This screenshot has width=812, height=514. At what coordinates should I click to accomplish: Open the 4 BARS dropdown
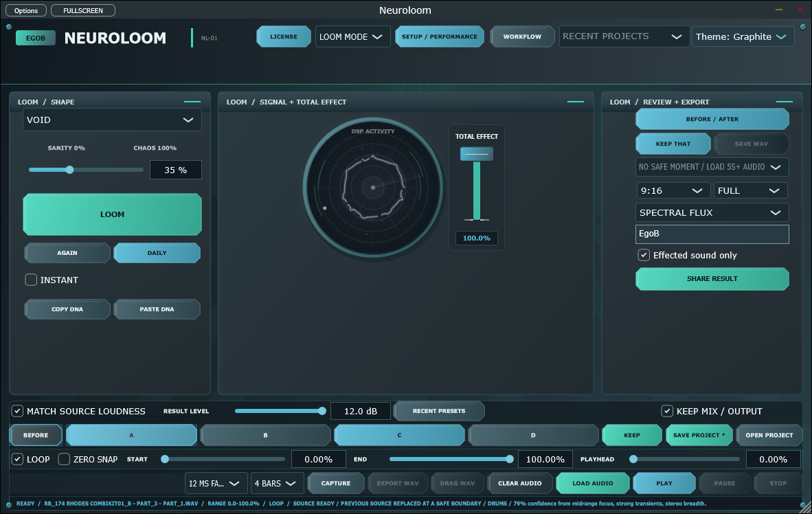point(277,484)
